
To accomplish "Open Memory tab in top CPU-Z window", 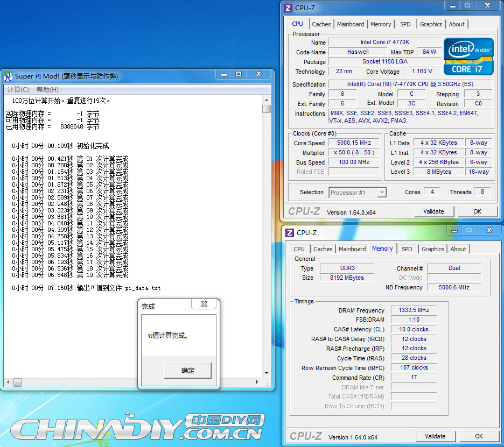I will pyautogui.click(x=381, y=24).
